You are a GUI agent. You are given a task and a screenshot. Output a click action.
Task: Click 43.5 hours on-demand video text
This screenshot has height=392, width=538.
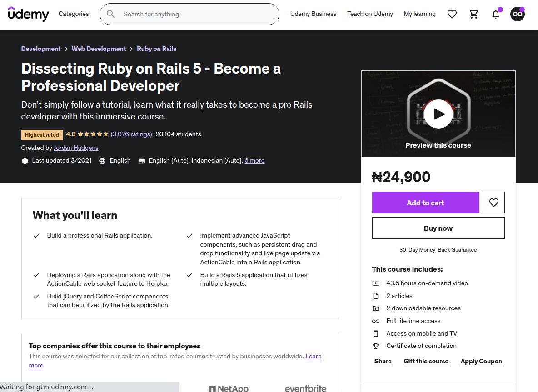point(427,283)
